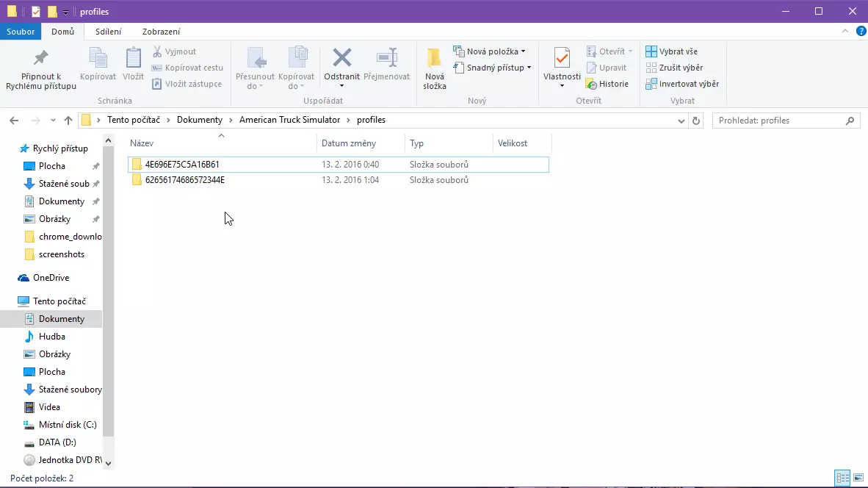Switch to details view mode
This screenshot has width=868, height=488.
coord(842,478)
